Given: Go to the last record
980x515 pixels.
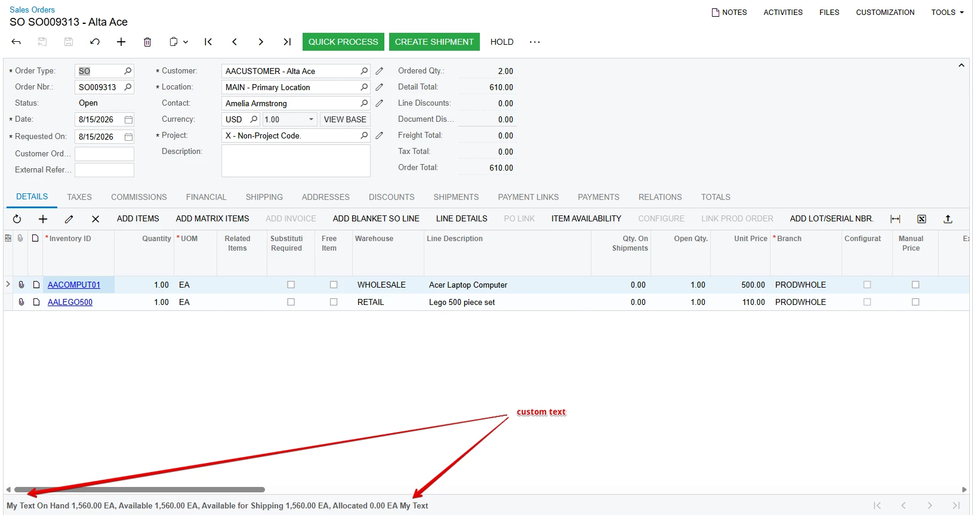Looking at the screenshot, I should click(x=287, y=42).
